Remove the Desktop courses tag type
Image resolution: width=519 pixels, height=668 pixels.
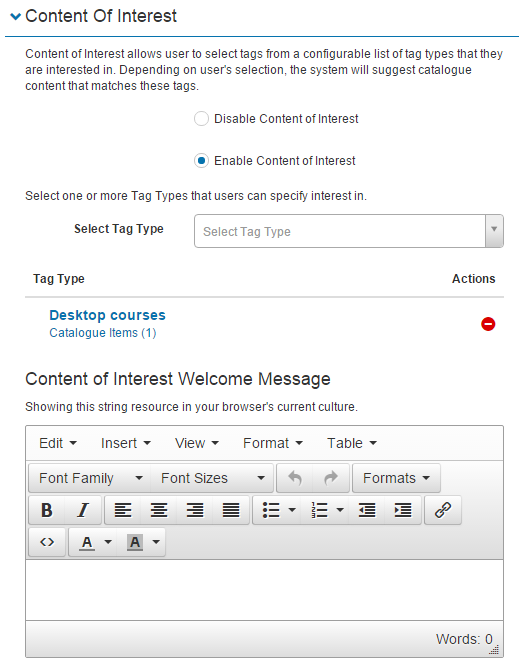(488, 324)
